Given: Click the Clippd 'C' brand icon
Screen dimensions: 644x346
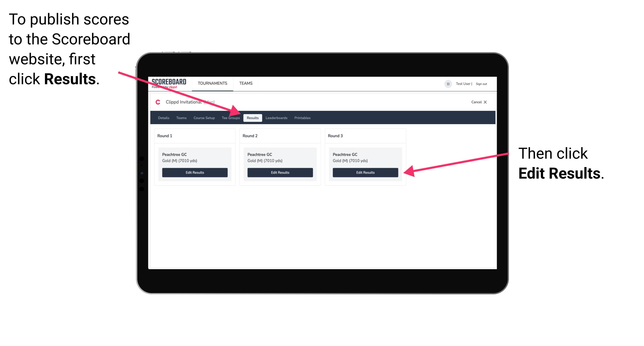Looking at the screenshot, I should tap(158, 102).
